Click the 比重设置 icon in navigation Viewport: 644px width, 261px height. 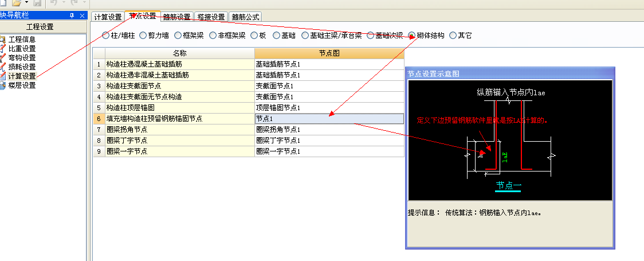click(2, 49)
